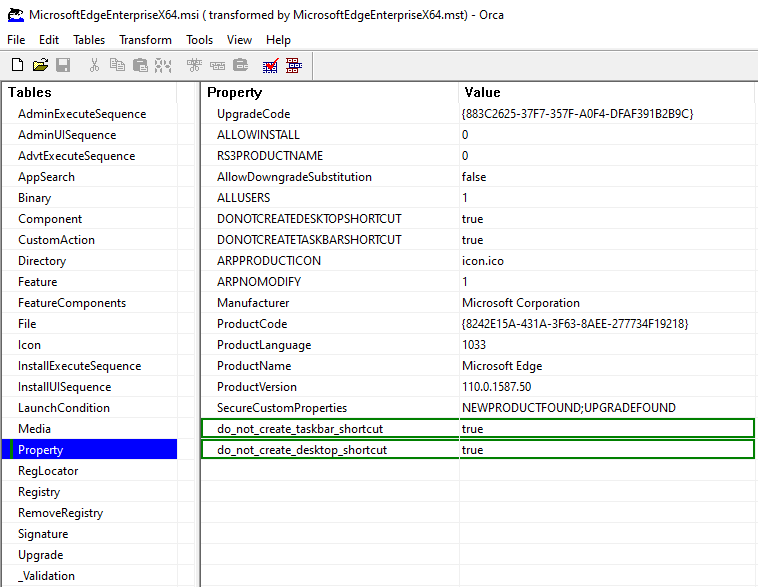This screenshot has height=587, width=758.
Task: Select the RemoveRegistry table
Action: pos(61,513)
